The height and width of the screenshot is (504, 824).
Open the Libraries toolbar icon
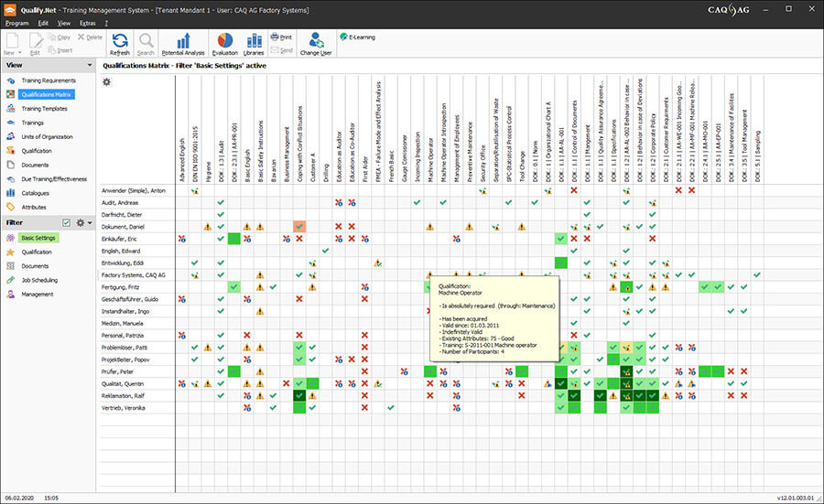[x=254, y=44]
